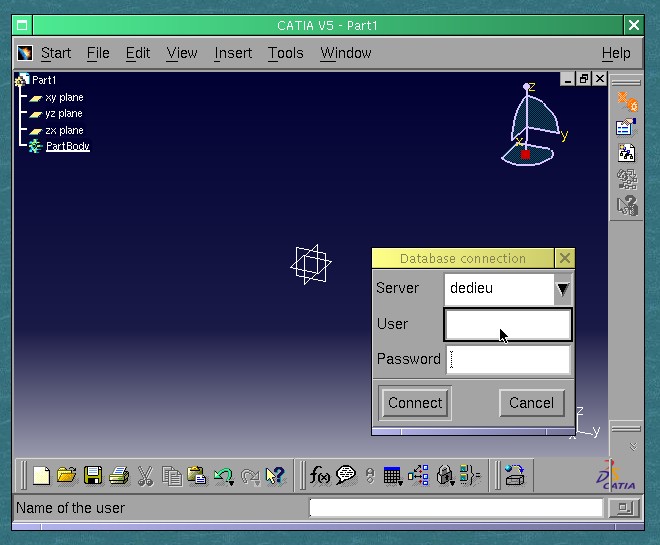The image size is (660, 545).
Task: Close the Database connection dialog
Action: point(565,258)
